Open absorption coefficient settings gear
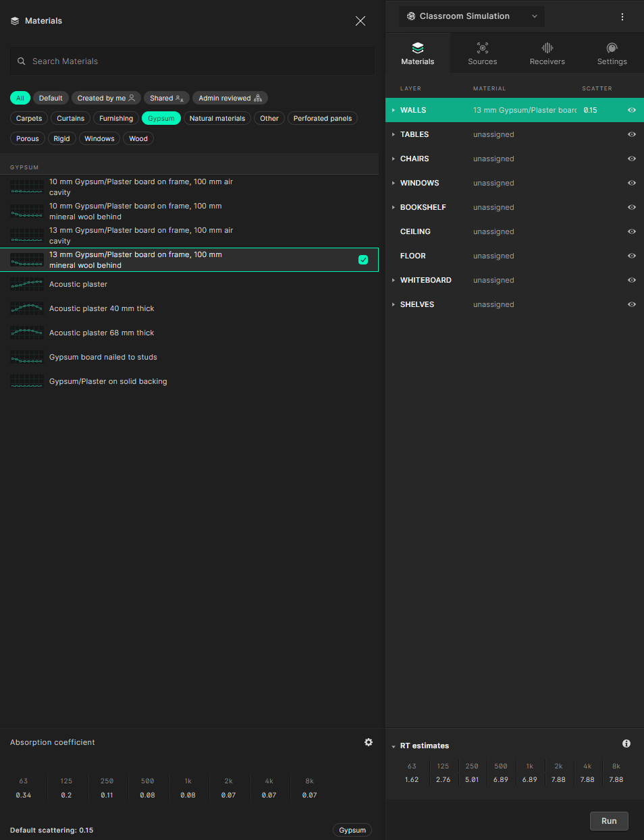644x840 pixels. click(x=369, y=742)
